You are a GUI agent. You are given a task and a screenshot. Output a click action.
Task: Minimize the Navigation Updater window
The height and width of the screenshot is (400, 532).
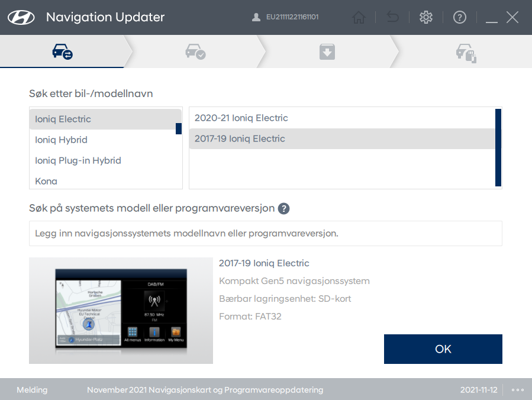point(491,21)
